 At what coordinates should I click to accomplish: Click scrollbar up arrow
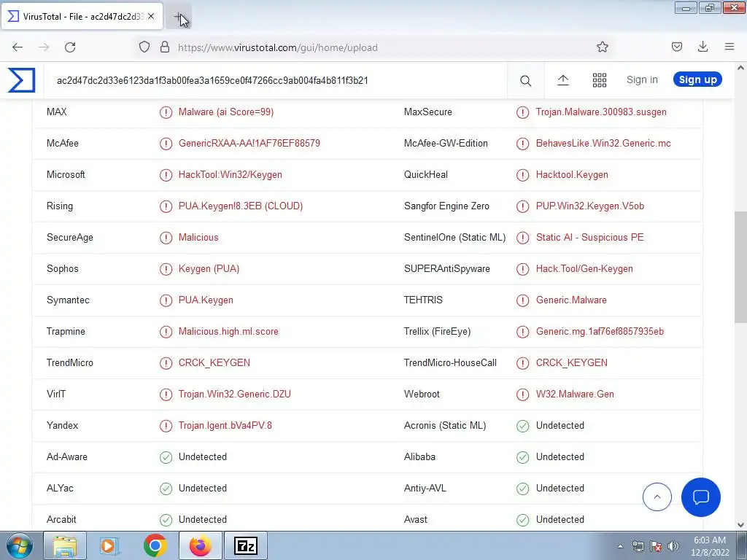pyautogui.click(x=740, y=68)
